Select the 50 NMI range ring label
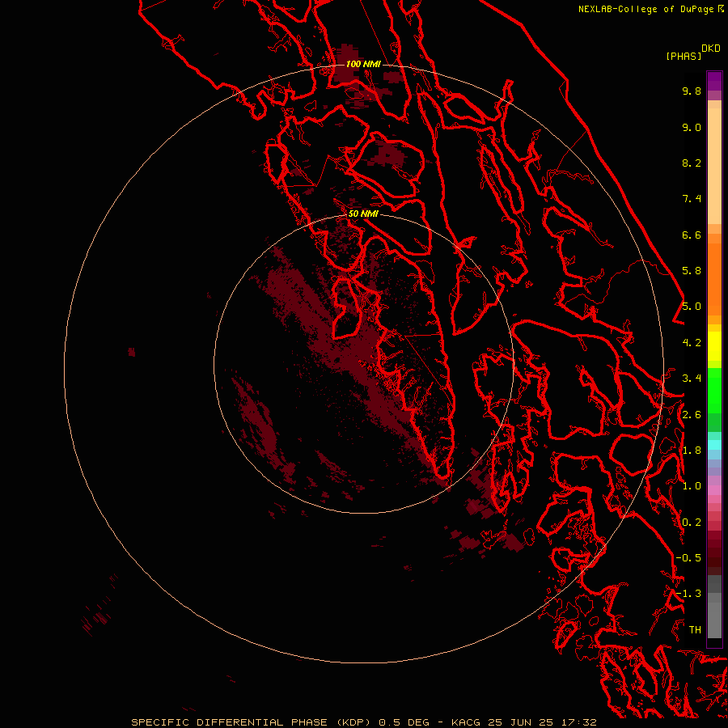 [x=363, y=214]
